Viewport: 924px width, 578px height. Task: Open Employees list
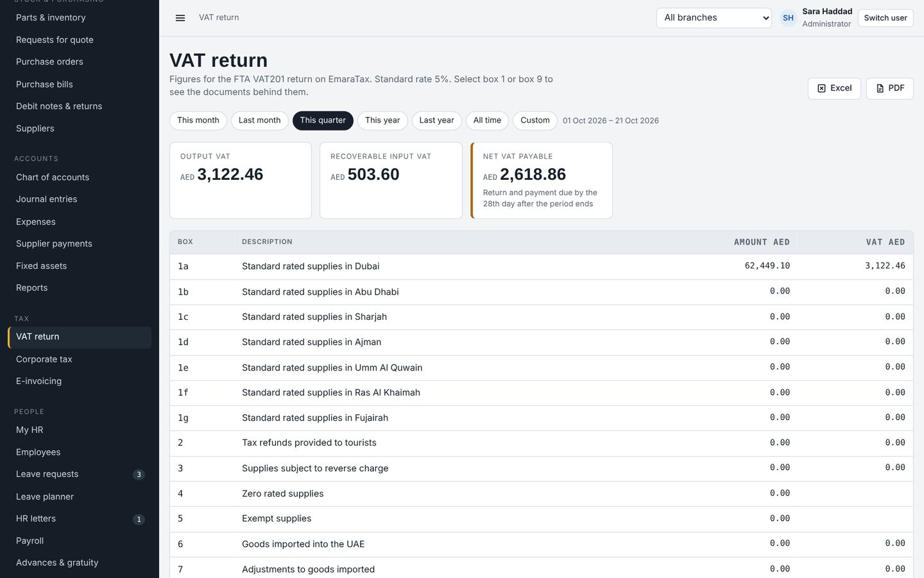[80, 452]
